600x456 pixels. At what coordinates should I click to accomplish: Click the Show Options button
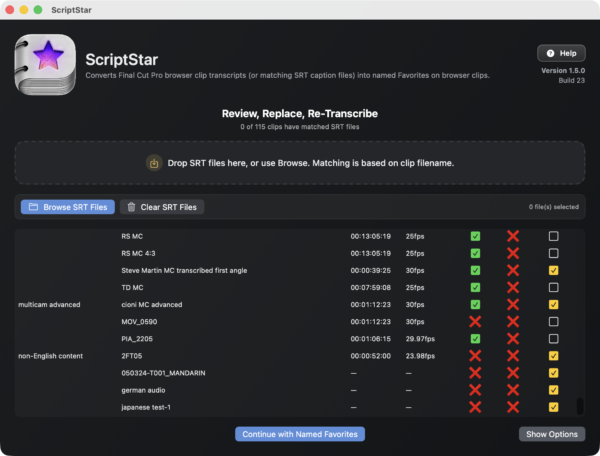pos(552,434)
